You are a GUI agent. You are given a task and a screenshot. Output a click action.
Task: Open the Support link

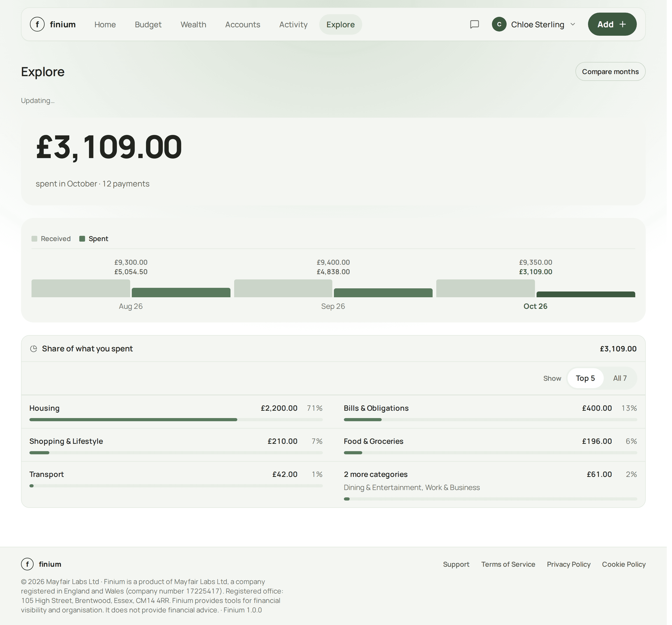pyautogui.click(x=456, y=564)
